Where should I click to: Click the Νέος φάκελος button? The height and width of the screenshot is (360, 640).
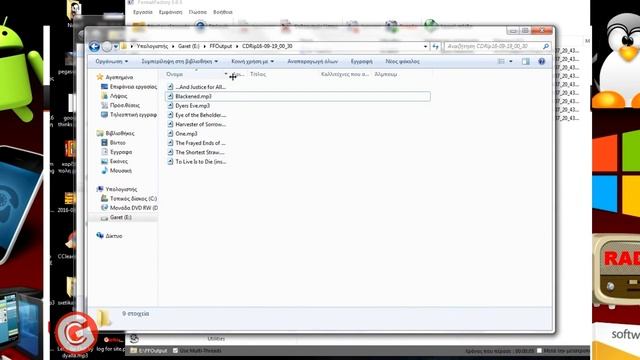pos(402,62)
